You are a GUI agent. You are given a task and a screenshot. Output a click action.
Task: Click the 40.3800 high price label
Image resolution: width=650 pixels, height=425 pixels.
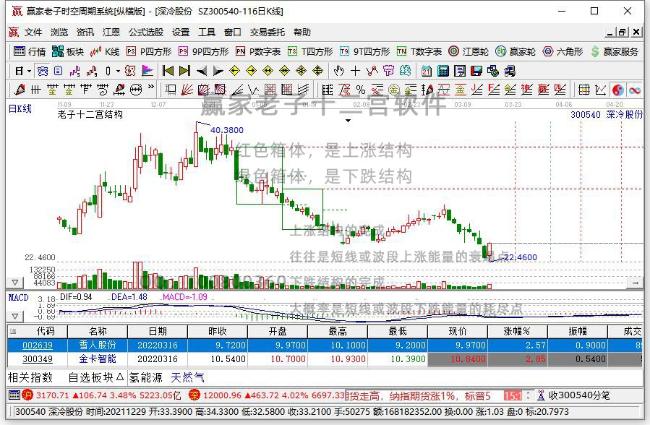tap(227, 130)
